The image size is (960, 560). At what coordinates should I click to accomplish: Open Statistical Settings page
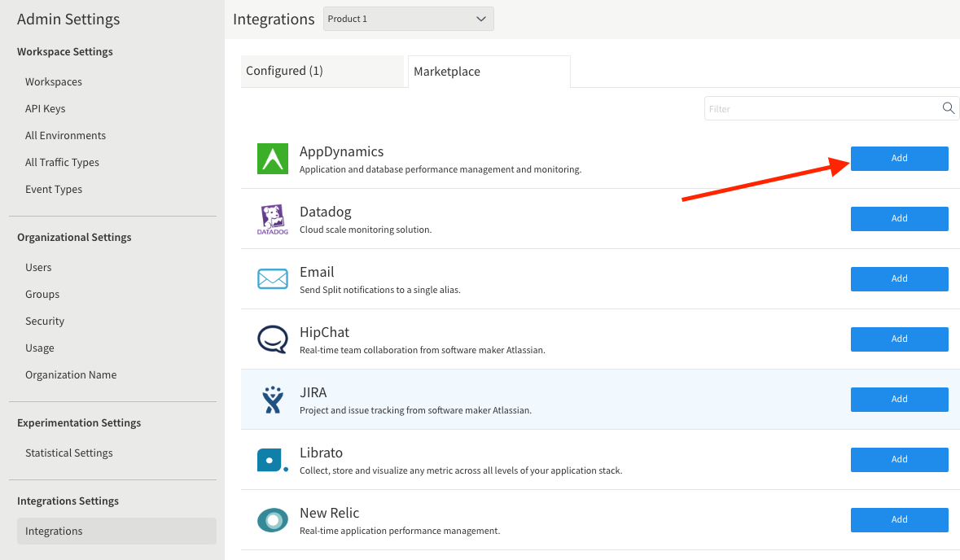(x=68, y=453)
